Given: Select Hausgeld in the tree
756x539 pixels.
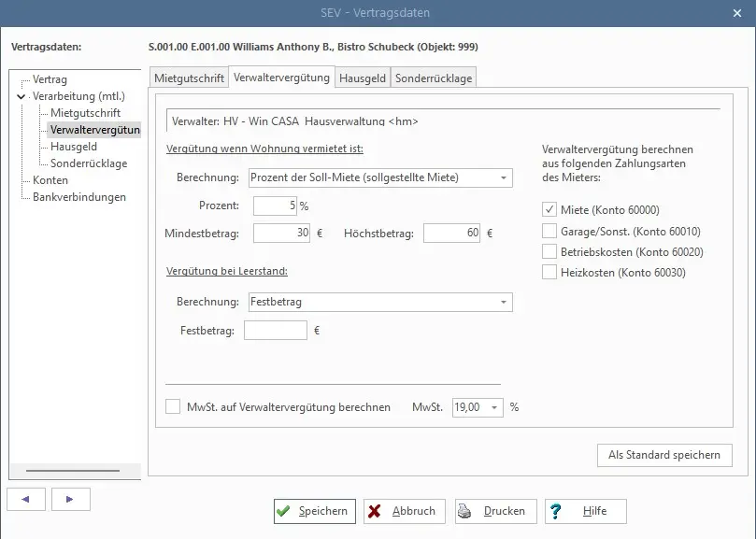Looking at the screenshot, I should coord(74,147).
